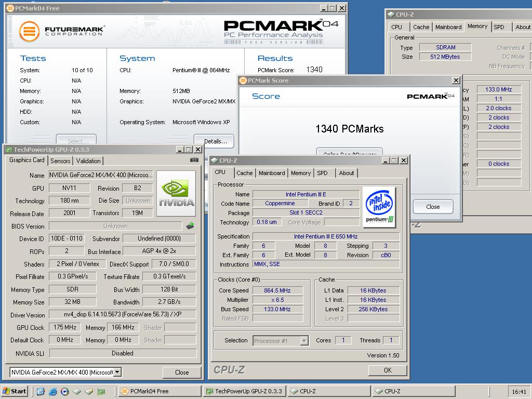This screenshot has width=532, height=399.
Task: Open Internet Explorer from quick launch
Action: coord(53,391)
